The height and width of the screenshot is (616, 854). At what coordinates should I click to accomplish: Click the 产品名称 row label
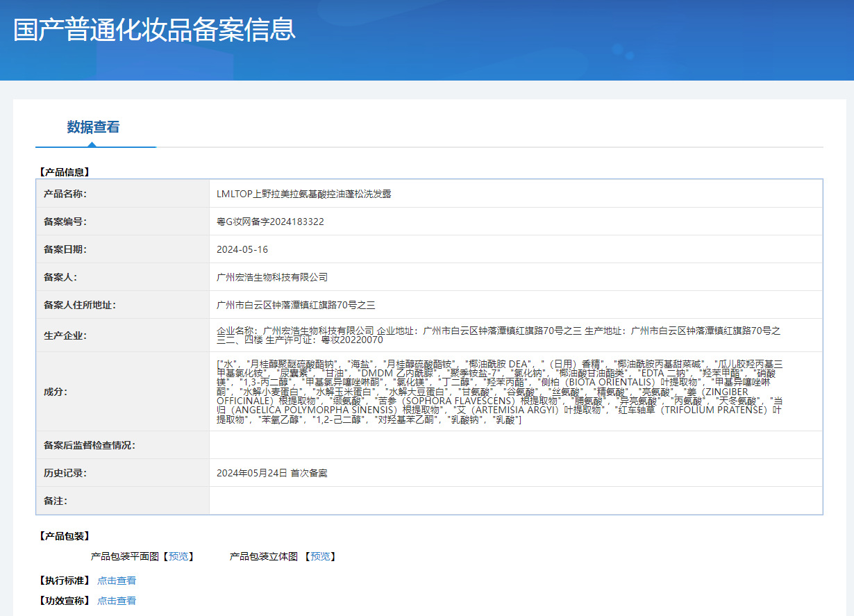coord(65,194)
